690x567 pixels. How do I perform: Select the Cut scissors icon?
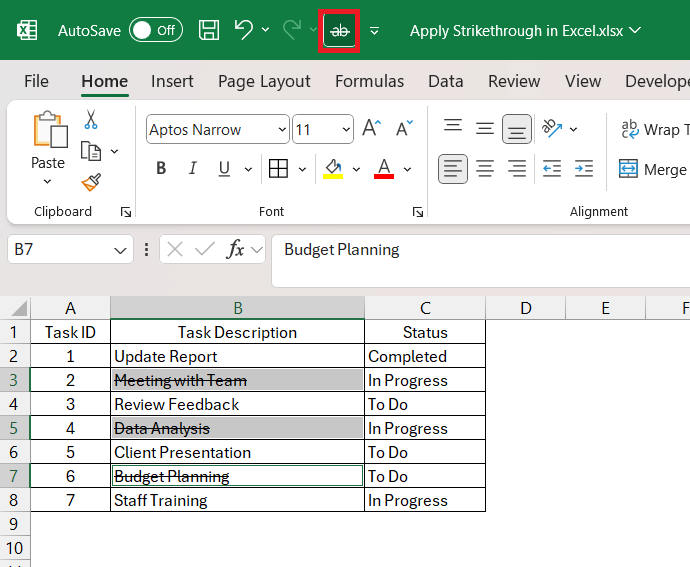[91, 120]
